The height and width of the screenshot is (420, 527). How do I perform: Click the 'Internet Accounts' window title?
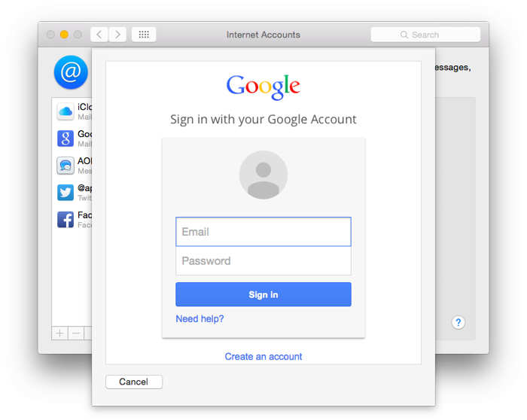point(263,35)
